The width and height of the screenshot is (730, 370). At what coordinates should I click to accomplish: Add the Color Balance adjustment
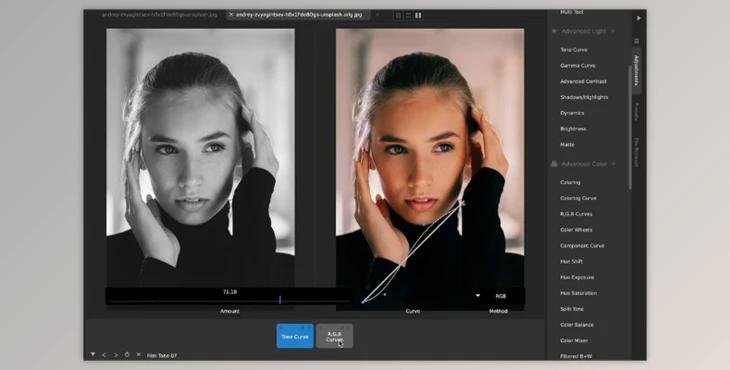[x=577, y=325]
